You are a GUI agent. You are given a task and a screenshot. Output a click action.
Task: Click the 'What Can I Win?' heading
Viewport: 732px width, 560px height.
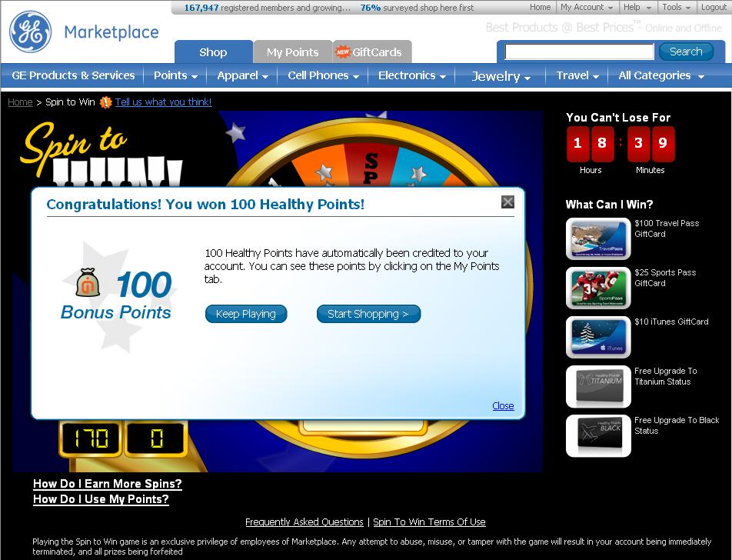pyautogui.click(x=609, y=205)
